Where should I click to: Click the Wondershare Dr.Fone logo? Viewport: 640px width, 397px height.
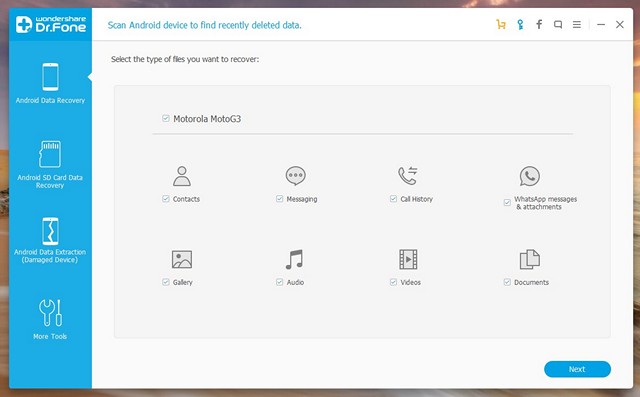(51, 24)
